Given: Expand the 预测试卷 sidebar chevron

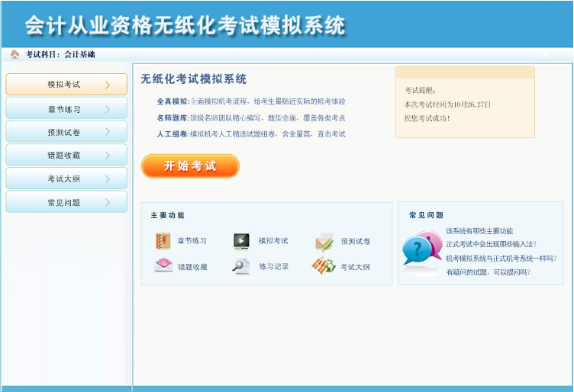Looking at the screenshot, I should click(108, 132).
